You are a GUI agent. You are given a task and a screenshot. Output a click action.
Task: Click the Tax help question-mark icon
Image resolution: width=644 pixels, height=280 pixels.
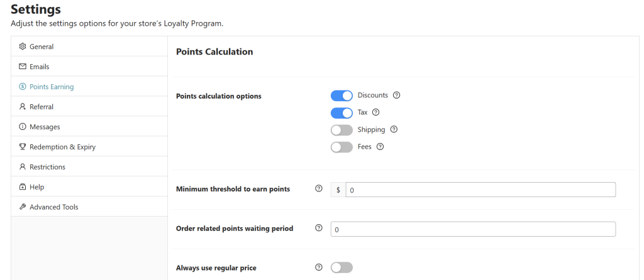coord(375,112)
